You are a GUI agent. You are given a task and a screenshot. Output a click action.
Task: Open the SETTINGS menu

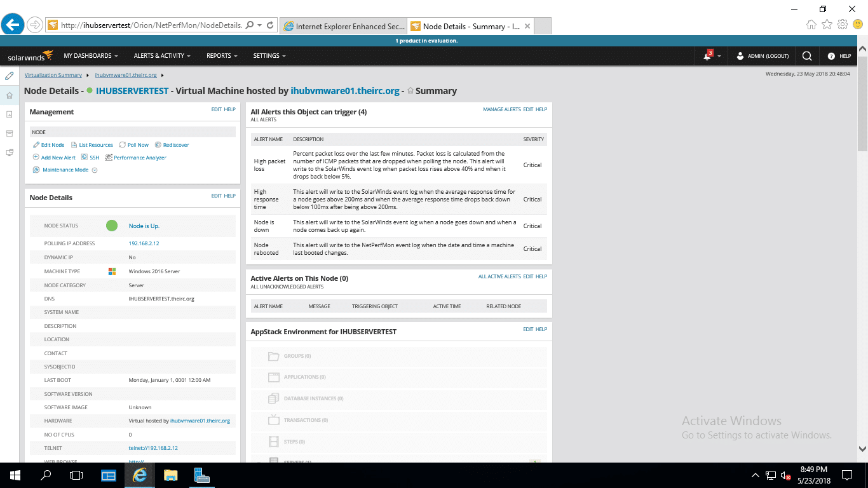[x=269, y=56]
